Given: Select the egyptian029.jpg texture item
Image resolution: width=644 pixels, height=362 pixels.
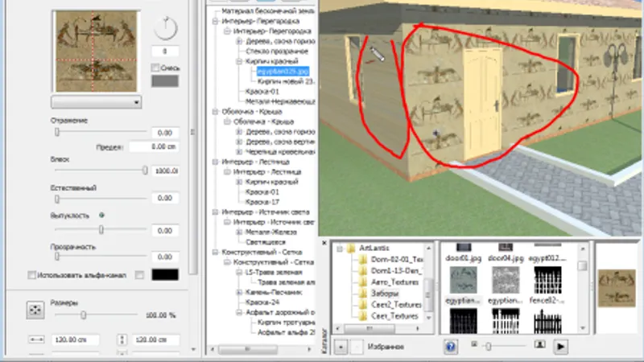Looking at the screenshot, I should click(283, 72).
